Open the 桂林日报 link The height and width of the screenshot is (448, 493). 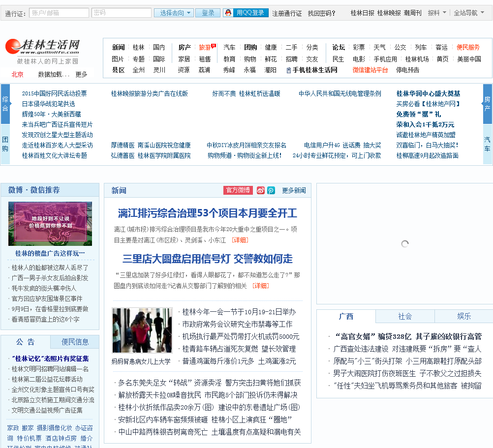[362, 13]
